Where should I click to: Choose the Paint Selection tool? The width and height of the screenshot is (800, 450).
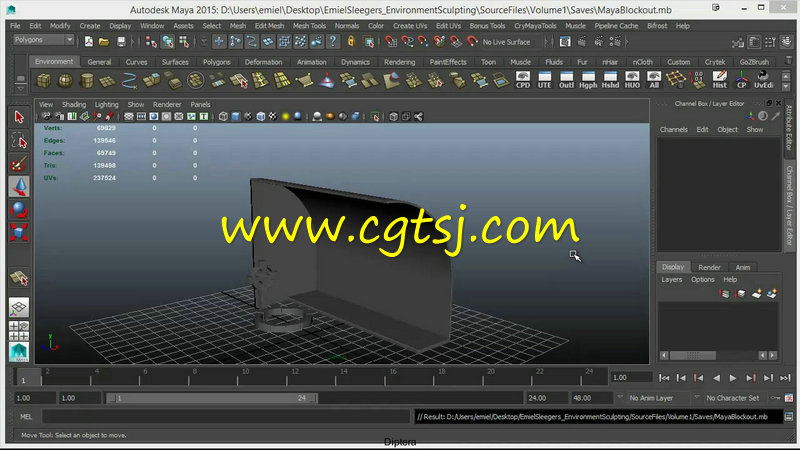(19, 164)
